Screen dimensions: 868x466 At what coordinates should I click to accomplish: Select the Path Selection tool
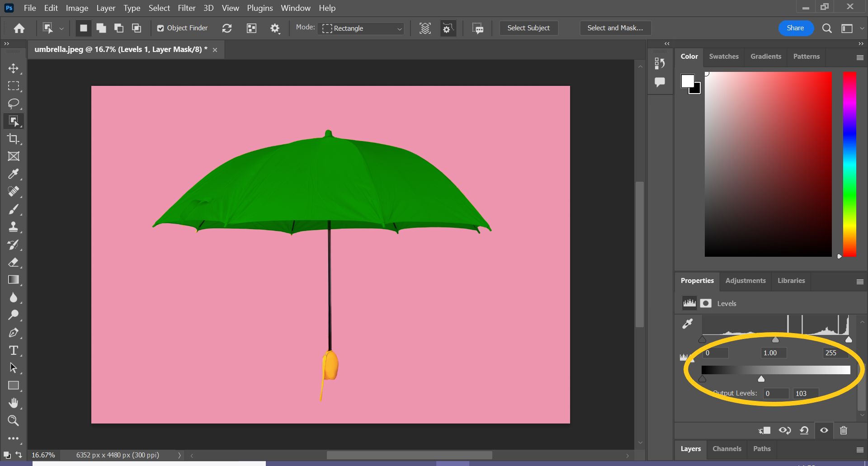14,368
